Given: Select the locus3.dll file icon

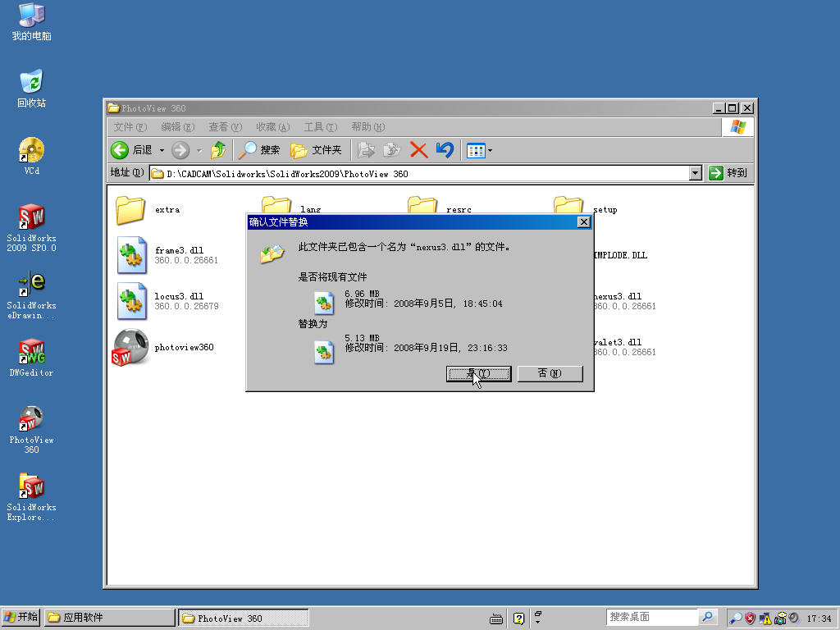Looking at the screenshot, I should pyautogui.click(x=132, y=301).
